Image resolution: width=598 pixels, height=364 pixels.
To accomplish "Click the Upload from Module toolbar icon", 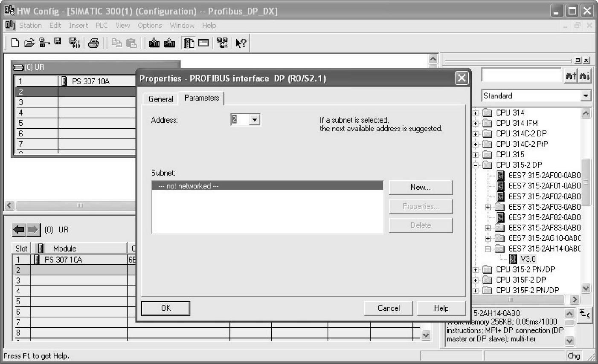I will tap(169, 43).
